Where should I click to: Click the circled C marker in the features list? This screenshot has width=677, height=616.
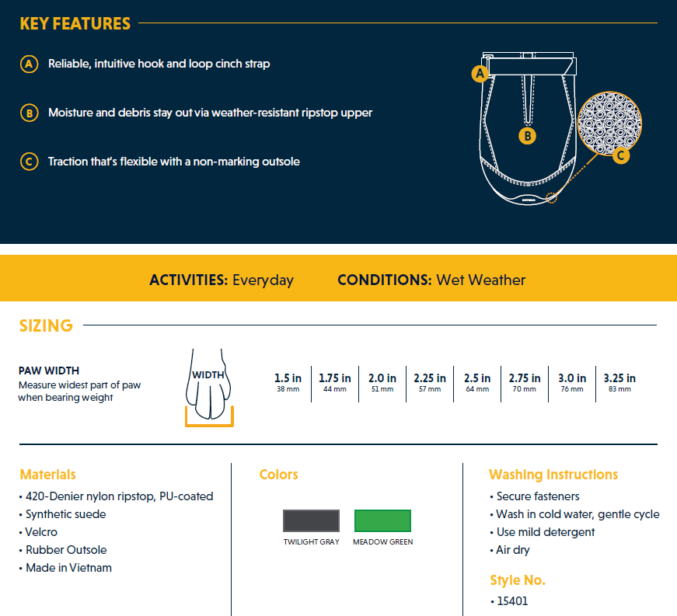[x=29, y=162]
